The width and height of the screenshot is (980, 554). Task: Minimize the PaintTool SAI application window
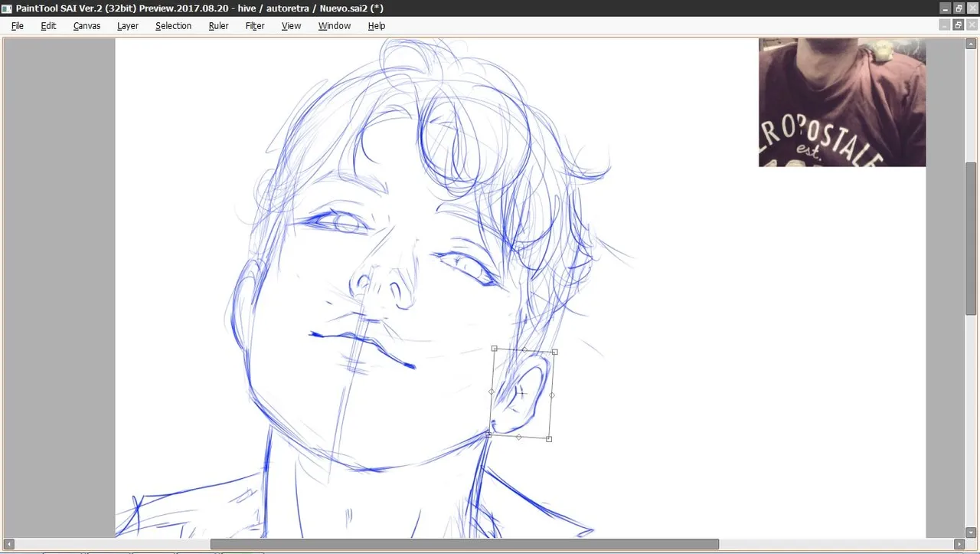946,8
